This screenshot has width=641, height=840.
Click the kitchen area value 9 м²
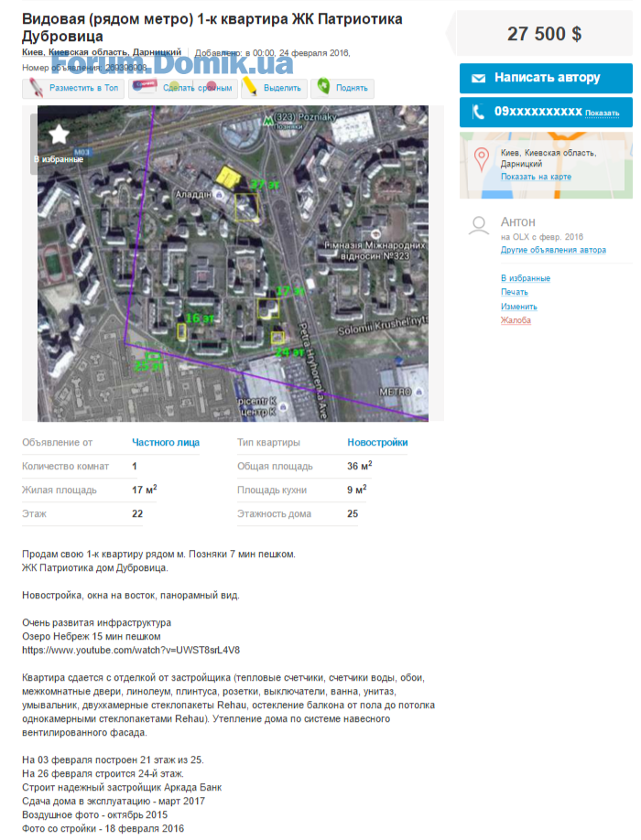pos(357,490)
